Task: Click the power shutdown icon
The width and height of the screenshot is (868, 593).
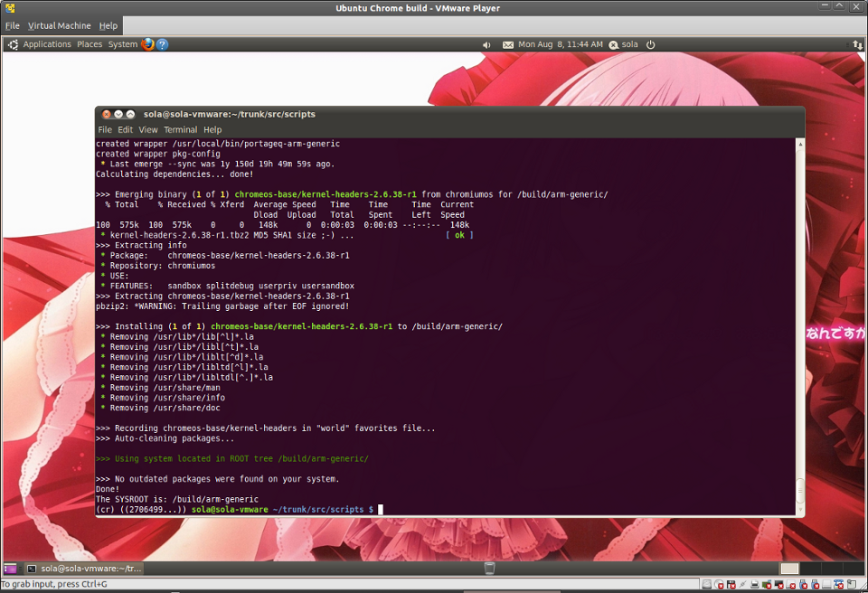Action: click(x=650, y=44)
